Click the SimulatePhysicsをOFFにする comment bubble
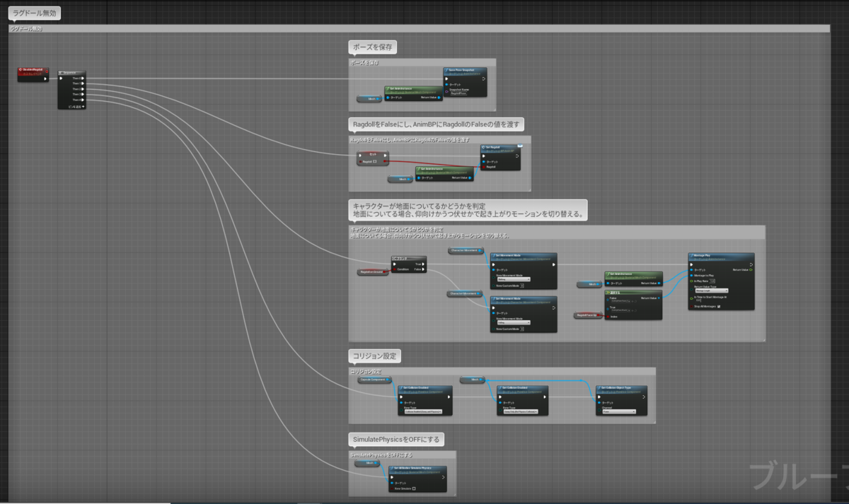The image size is (849, 504). click(x=396, y=439)
